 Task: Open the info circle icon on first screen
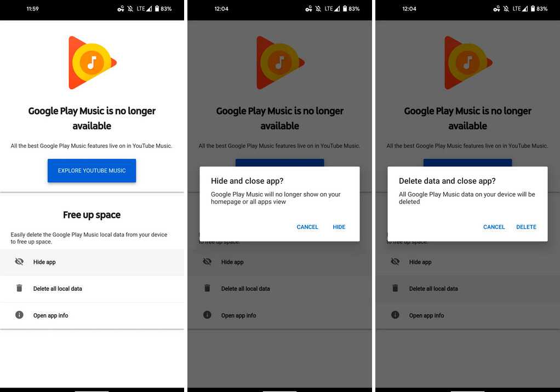(19, 315)
